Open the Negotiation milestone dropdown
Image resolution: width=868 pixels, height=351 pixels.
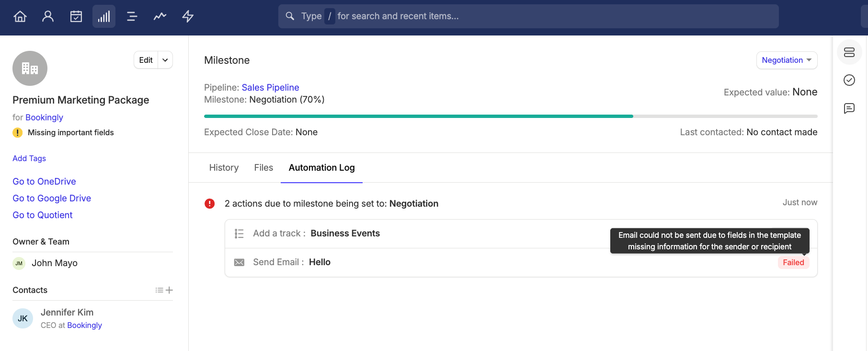coord(787,60)
